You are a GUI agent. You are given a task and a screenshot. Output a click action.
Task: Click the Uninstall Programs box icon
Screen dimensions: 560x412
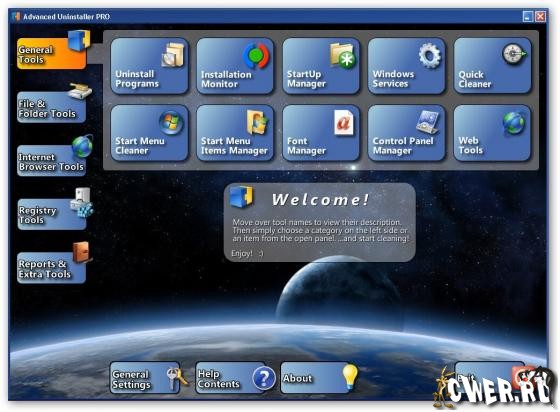[x=173, y=54]
